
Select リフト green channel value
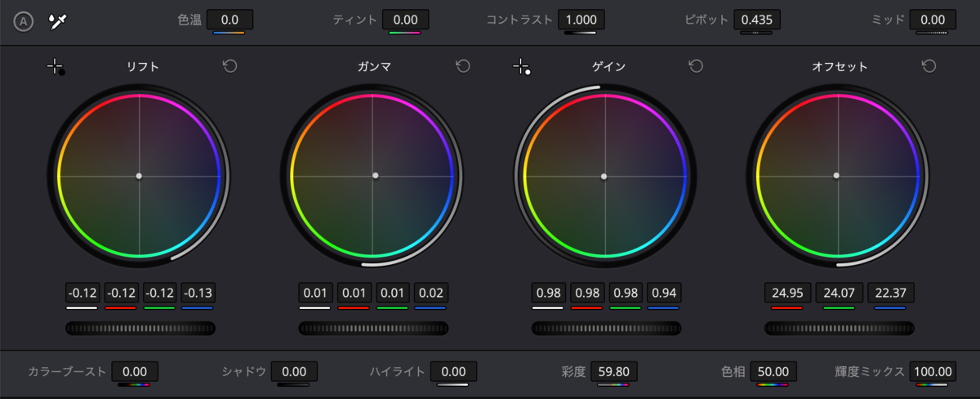pyautogui.click(x=159, y=293)
